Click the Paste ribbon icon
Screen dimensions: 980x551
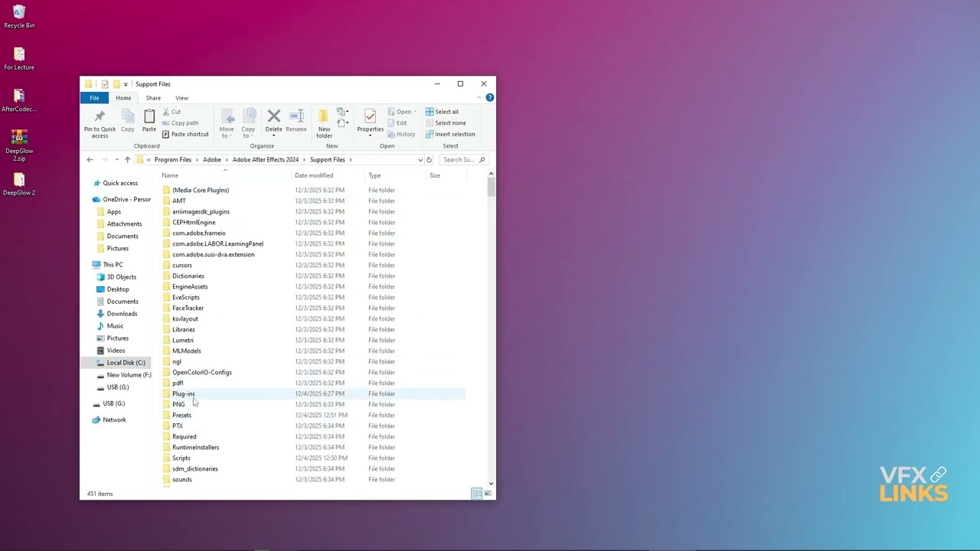click(x=149, y=116)
